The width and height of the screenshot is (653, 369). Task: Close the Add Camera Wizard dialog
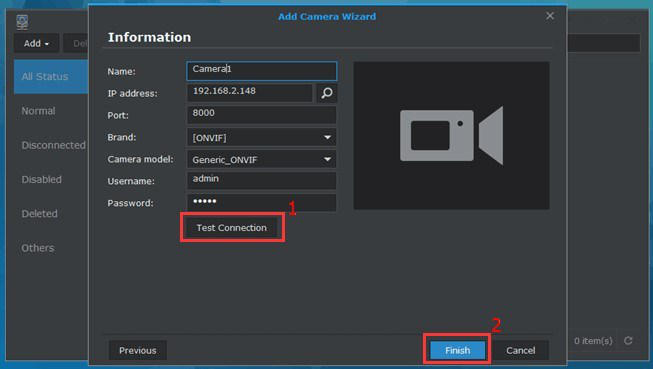coord(550,16)
